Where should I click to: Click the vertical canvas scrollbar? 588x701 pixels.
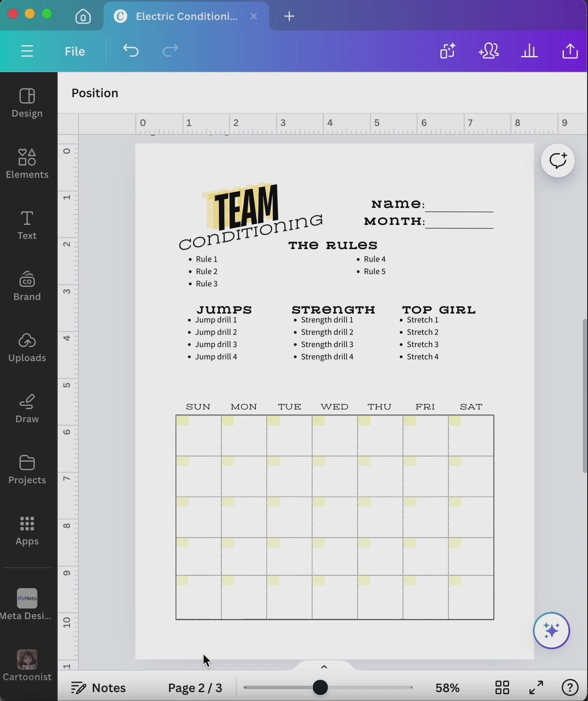click(585, 396)
